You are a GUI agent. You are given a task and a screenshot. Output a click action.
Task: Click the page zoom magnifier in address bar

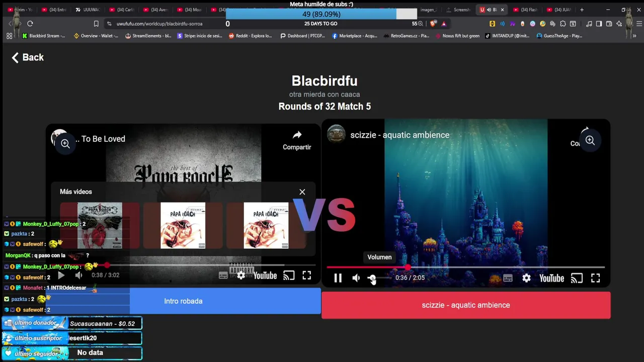tap(421, 24)
